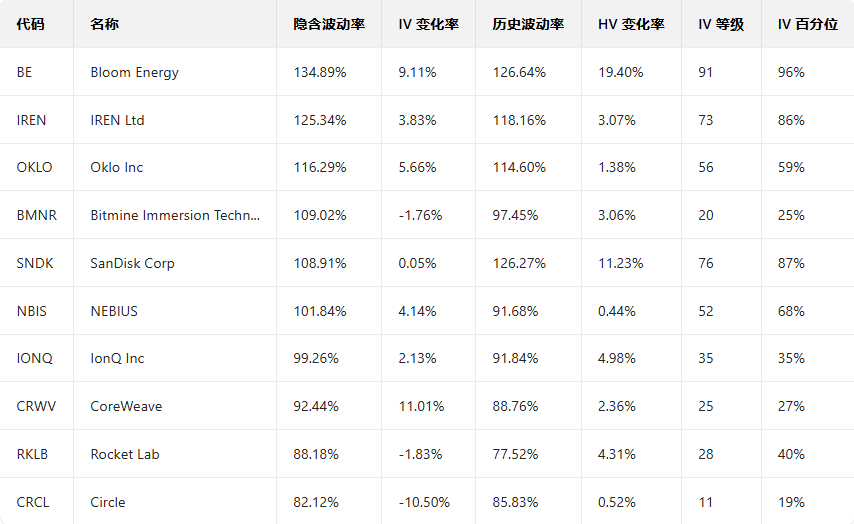Click the 隐含波动率 column header

click(328, 24)
